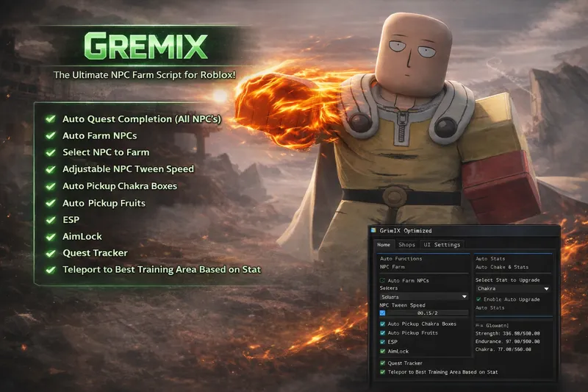Adjust the NPC Tween Speed slider
588x392 pixels.
(424, 313)
